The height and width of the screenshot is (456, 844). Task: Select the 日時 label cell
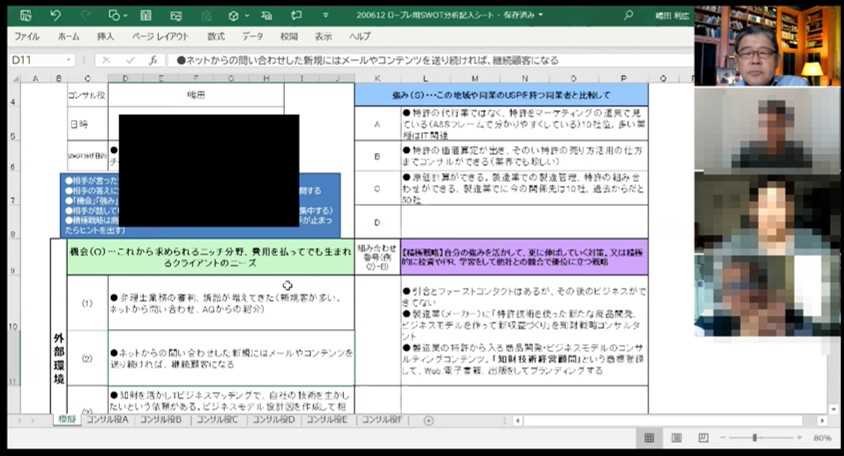pyautogui.click(x=87, y=124)
